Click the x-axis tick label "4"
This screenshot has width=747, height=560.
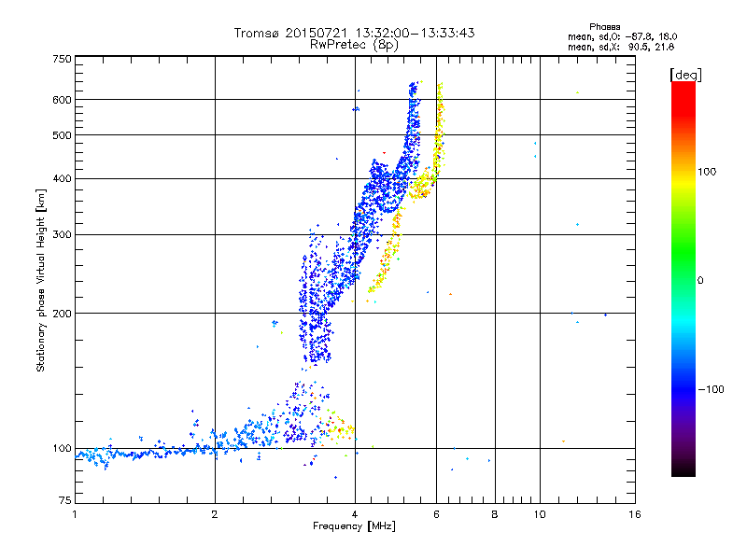(355, 514)
